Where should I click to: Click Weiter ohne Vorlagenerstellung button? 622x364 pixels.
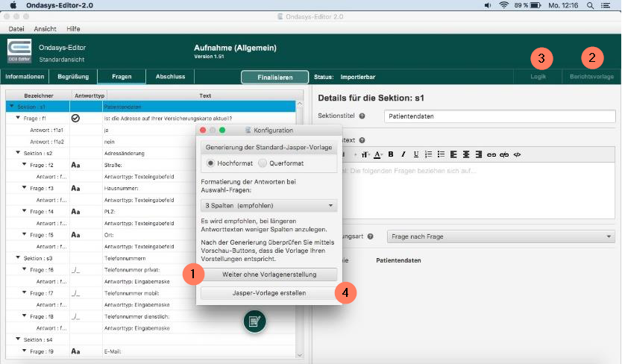[269, 274]
